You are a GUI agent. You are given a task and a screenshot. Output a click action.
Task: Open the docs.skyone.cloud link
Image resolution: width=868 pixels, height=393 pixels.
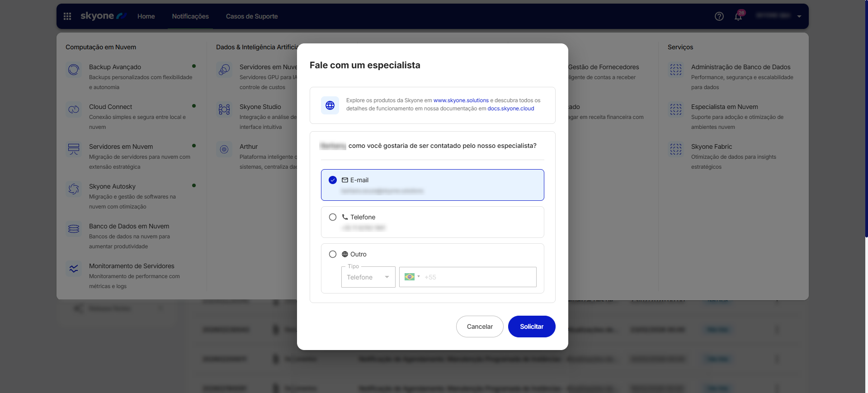tap(510, 109)
